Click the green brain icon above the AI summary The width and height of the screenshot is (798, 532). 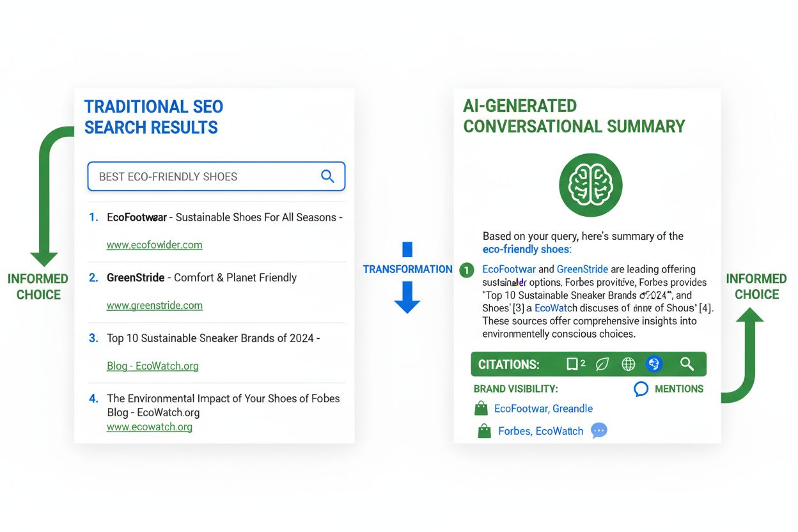pos(590,185)
